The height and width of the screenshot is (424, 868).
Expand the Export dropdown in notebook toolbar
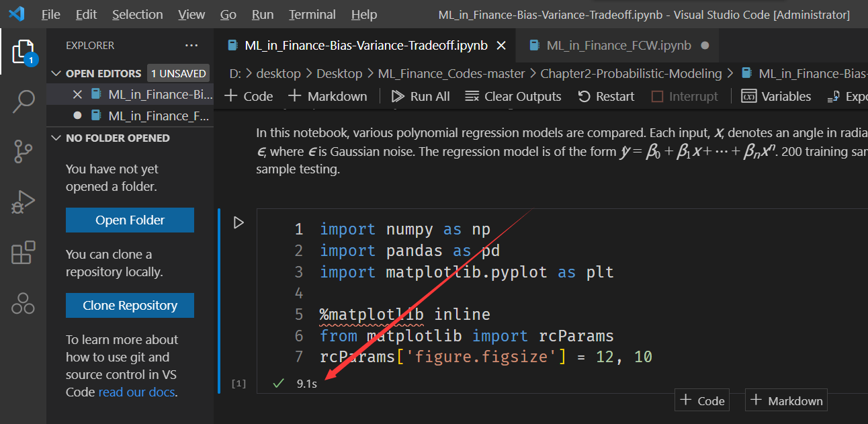(849, 96)
